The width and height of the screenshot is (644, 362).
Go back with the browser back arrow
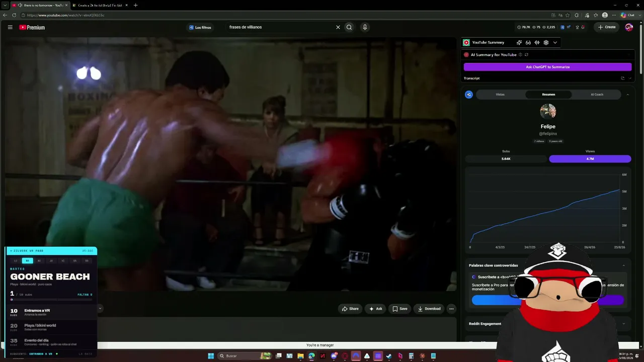5,15
